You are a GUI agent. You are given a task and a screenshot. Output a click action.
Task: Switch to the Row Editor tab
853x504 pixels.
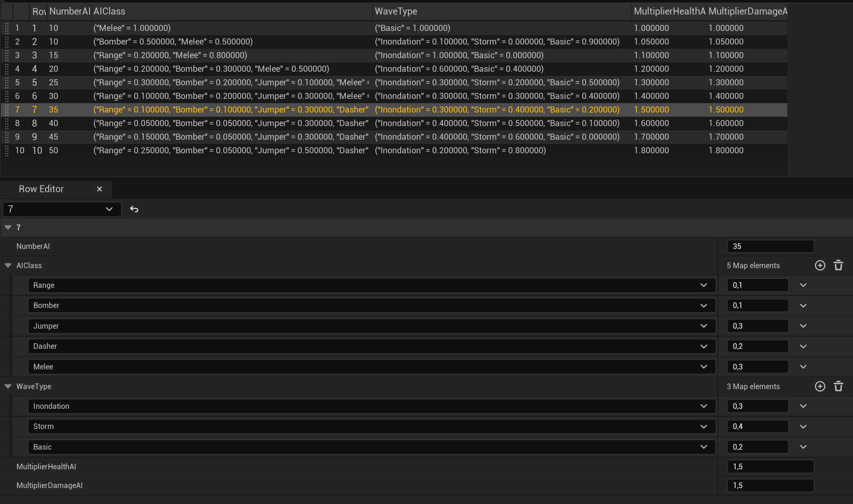pos(41,189)
